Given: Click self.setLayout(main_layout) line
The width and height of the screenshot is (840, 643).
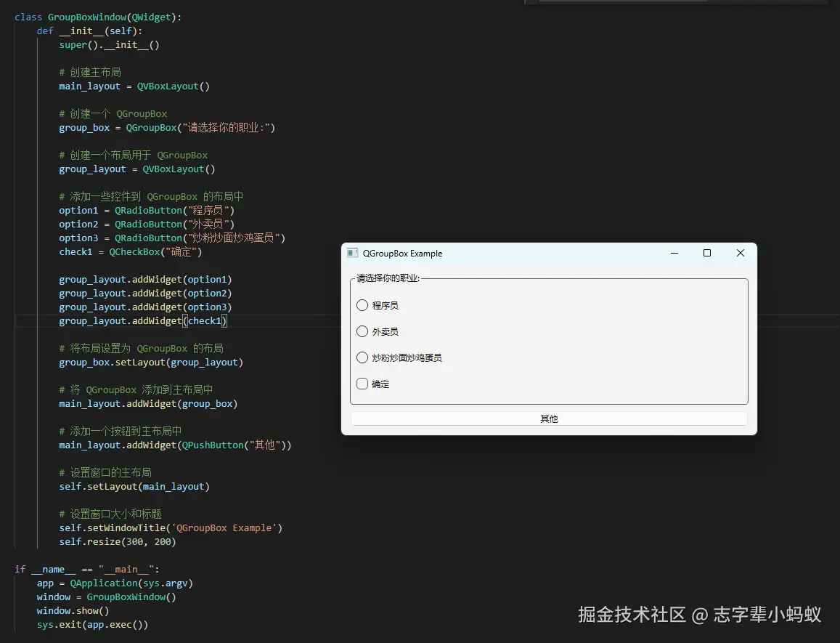Looking at the screenshot, I should click(134, 486).
